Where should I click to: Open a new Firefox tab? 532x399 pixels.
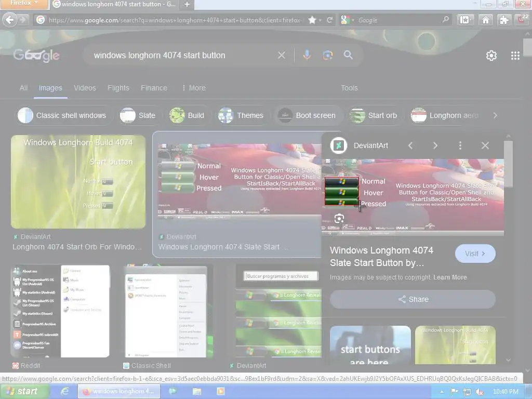pos(187,4)
